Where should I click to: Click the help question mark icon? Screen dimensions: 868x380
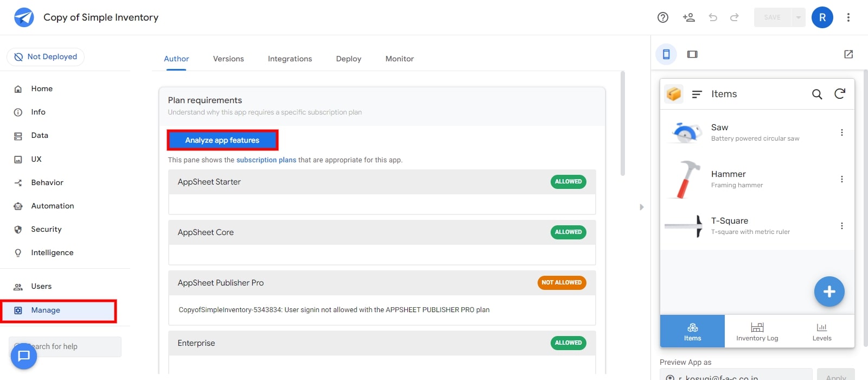pyautogui.click(x=662, y=17)
